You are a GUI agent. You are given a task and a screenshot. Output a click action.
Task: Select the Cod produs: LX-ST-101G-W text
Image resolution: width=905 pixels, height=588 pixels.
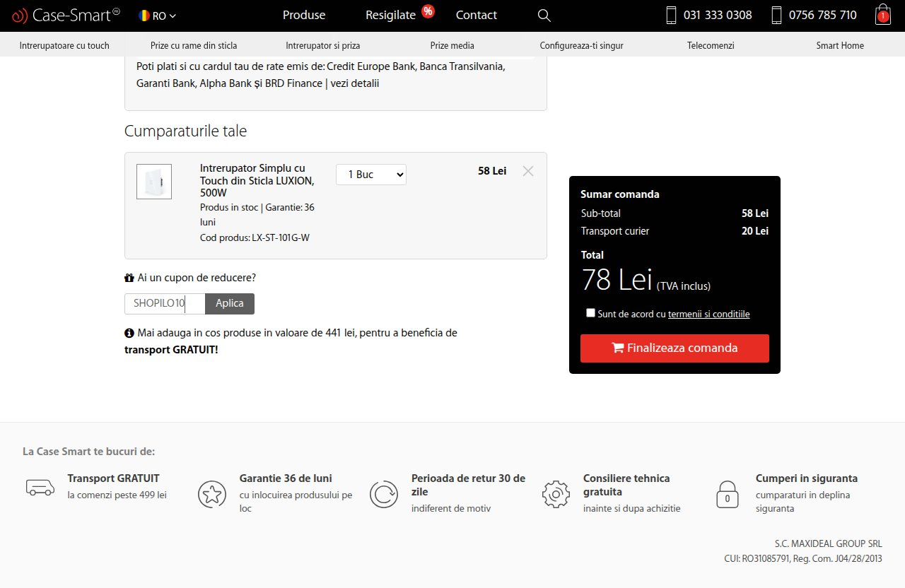[255, 238]
